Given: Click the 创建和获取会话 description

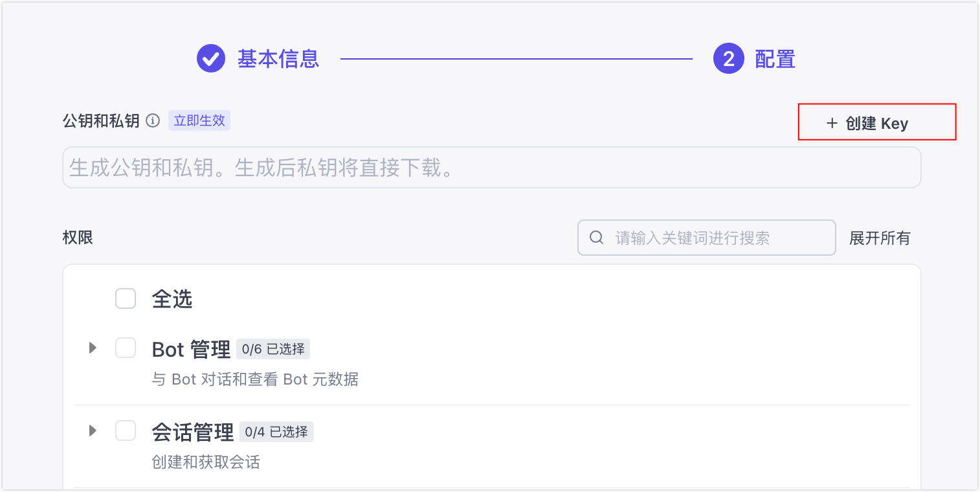Looking at the screenshot, I should (x=206, y=462).
